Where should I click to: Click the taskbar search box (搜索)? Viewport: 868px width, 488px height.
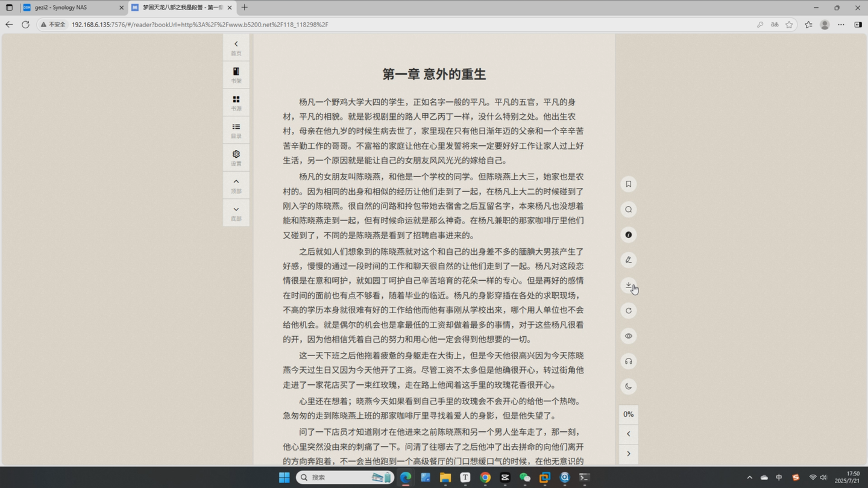pyautogui.click(x=345, y=477)
